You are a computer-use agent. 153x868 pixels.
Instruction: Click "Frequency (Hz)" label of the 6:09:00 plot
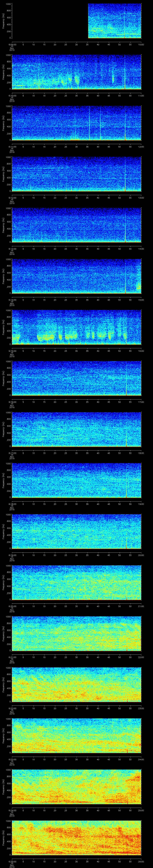pos(3,21)
